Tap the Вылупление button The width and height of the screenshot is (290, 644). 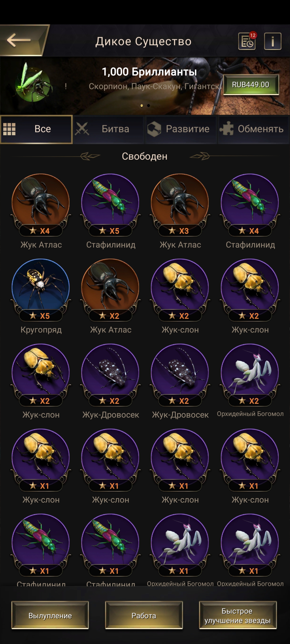pyautogui.click(x=50, y=615)
